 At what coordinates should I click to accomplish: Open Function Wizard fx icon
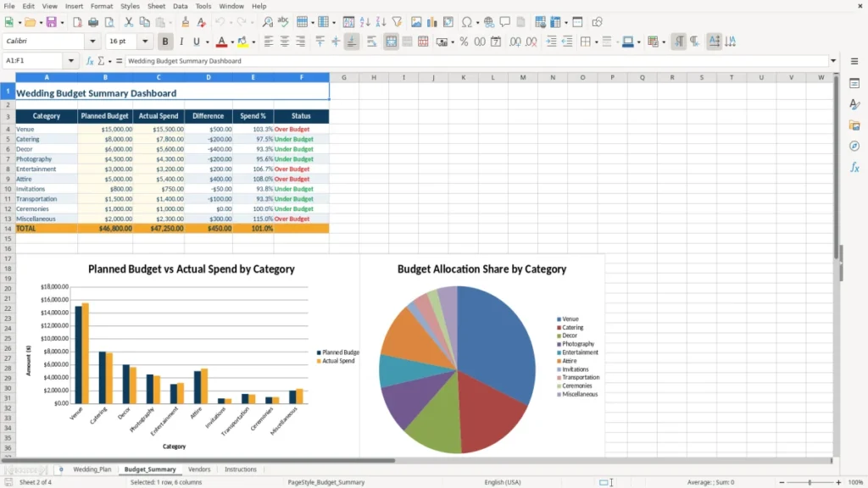(x=90, y=61)
